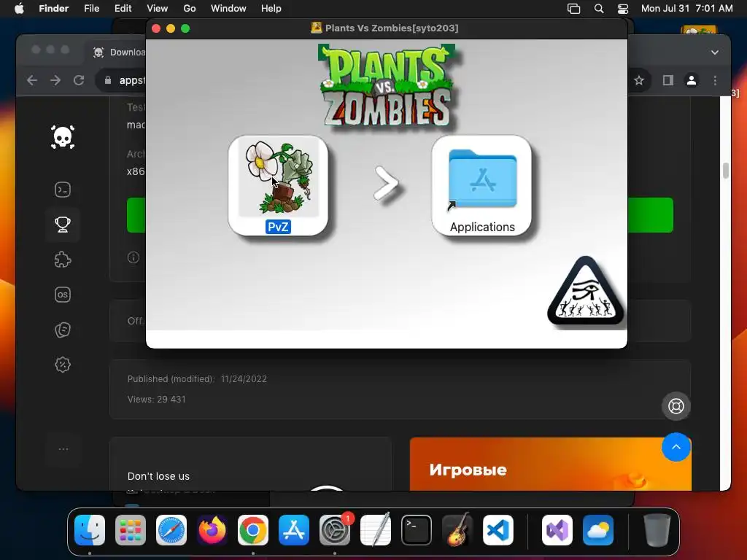Open the Edit menu
The image size is (747, 560).
pos(123,9)
